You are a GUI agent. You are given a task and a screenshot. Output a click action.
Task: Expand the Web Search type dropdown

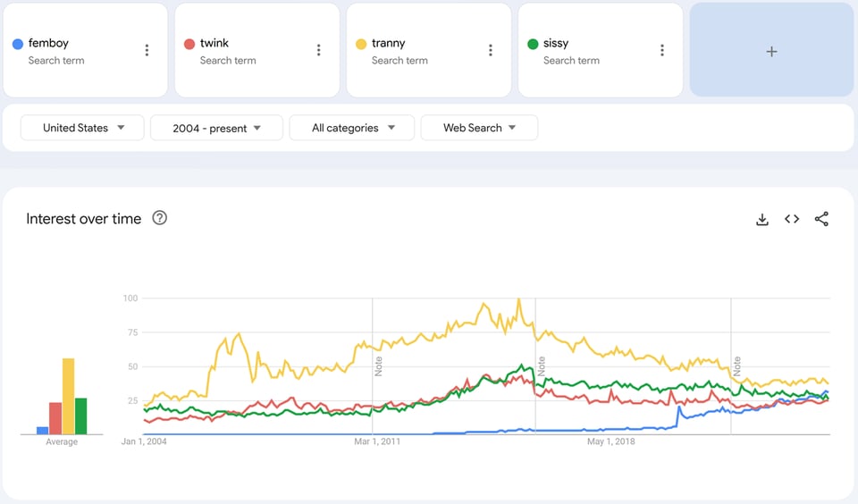point(479,128)
